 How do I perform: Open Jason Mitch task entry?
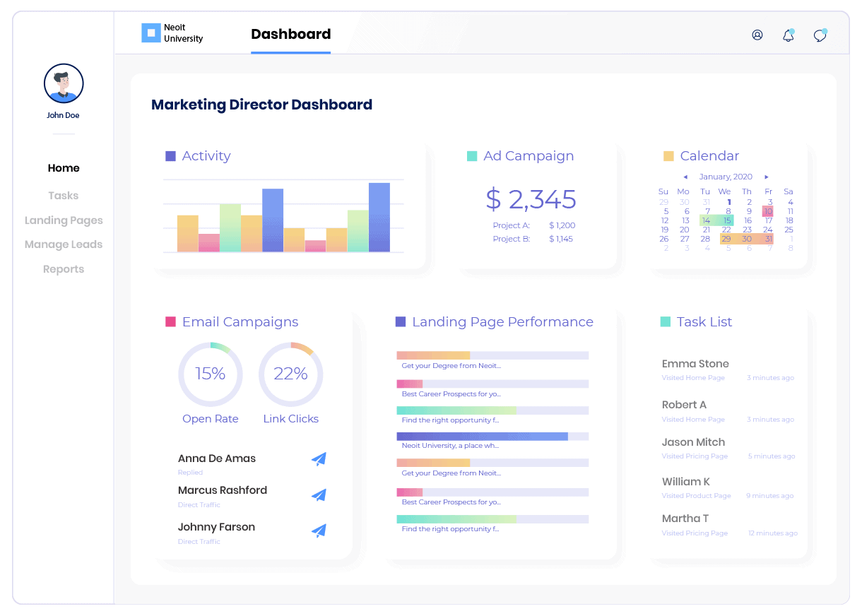(x=728, y=449)
